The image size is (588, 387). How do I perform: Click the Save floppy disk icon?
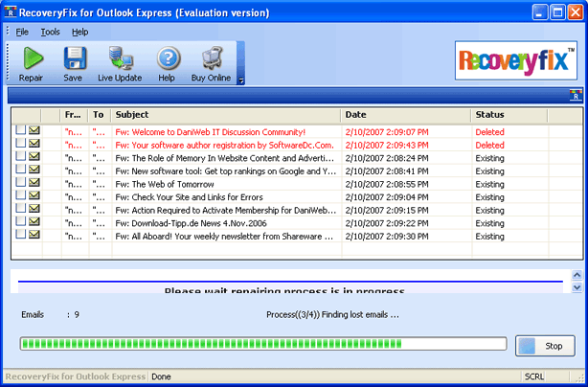pyautogui.click(x=74, y=58)
